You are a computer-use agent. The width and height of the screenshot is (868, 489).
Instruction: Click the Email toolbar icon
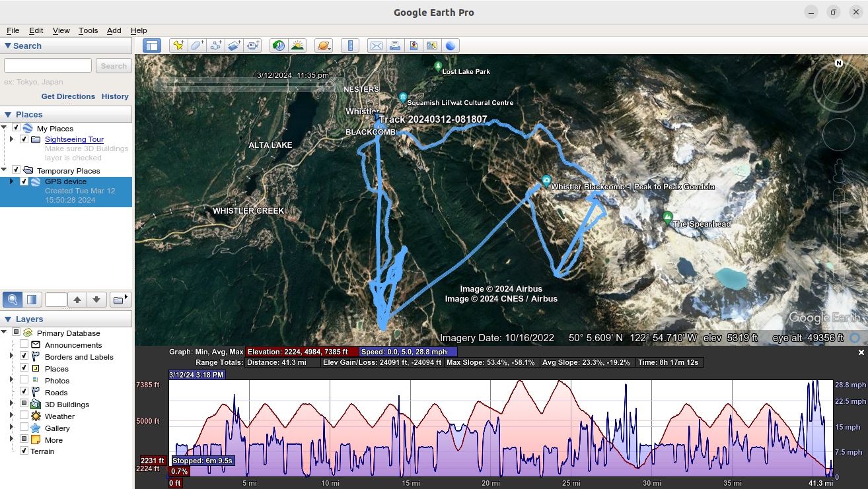click(377, 46)
